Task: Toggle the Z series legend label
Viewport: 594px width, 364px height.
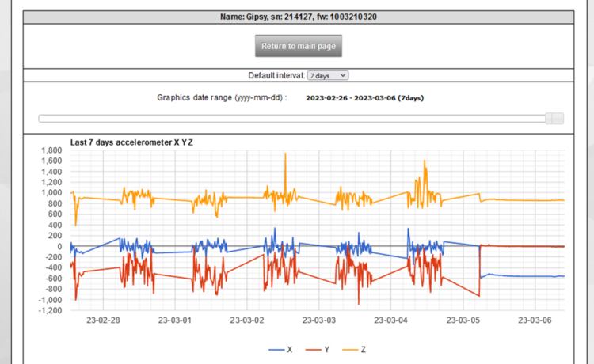Action: point(363,349)
